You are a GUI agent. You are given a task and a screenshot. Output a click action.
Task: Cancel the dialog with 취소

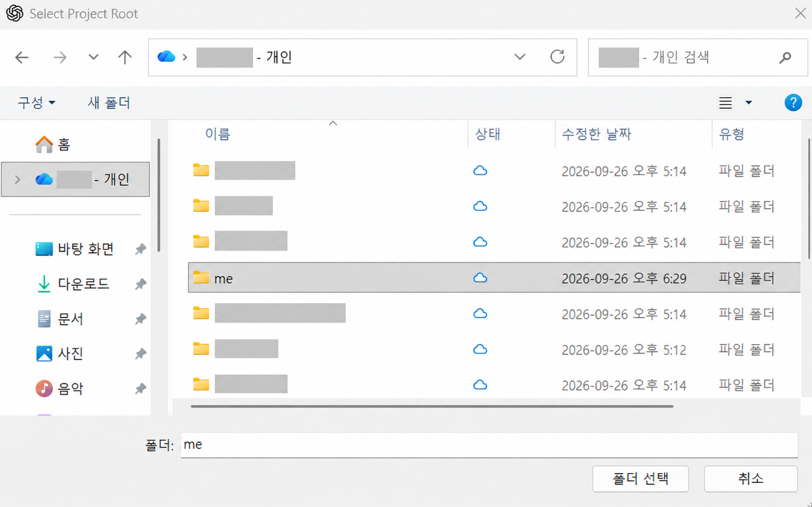coord(751,479)
